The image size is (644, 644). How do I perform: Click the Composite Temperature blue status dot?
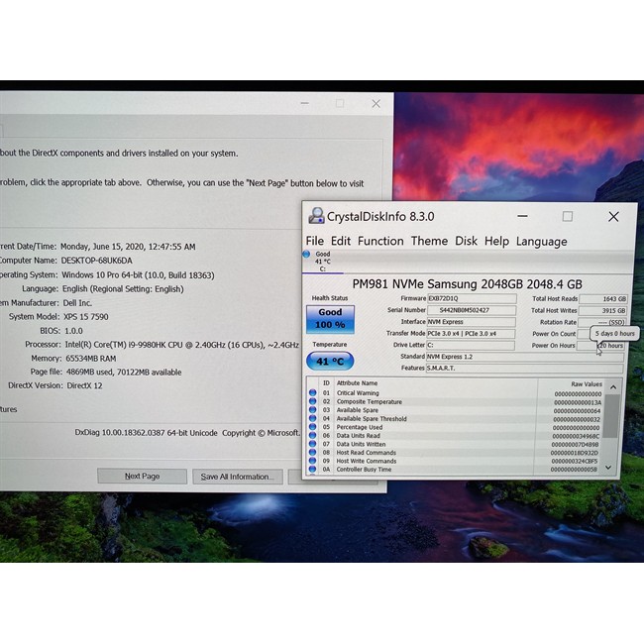tap(313, 402)
